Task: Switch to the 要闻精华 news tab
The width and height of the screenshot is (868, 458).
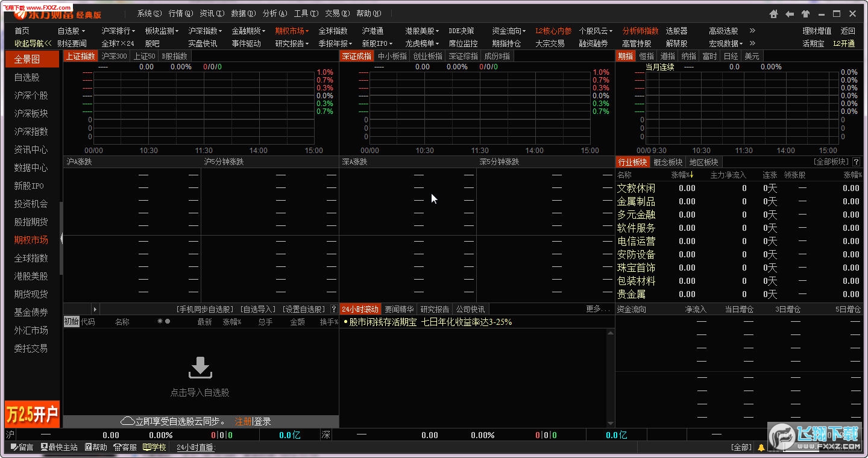Action: coord(400,309)
